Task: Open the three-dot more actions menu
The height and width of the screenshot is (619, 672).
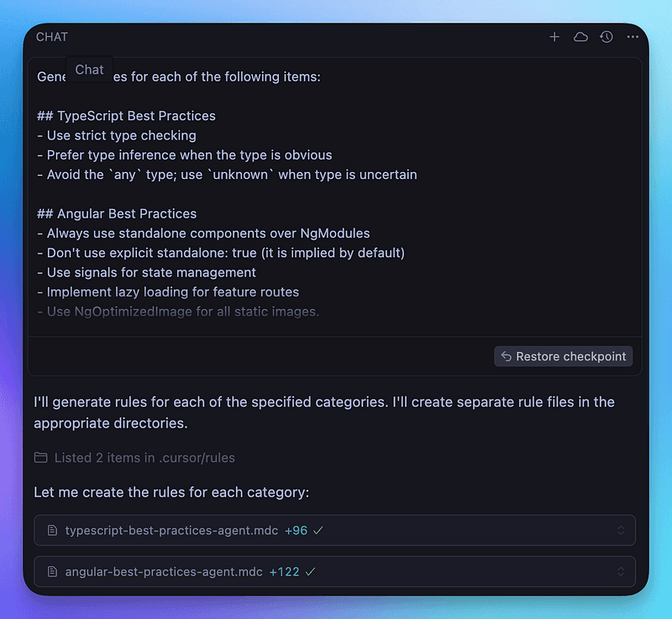Action: click(633, 37)
